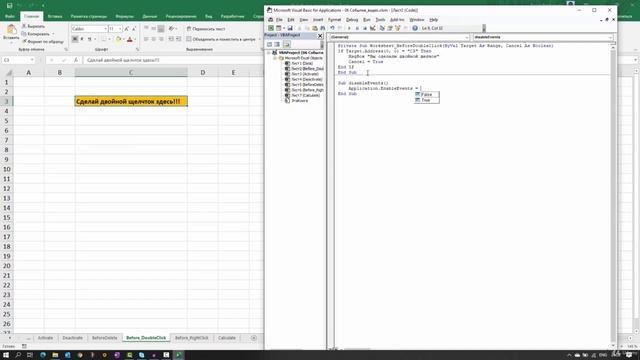Click the VBA Help question mark icon

coord(415,28)
